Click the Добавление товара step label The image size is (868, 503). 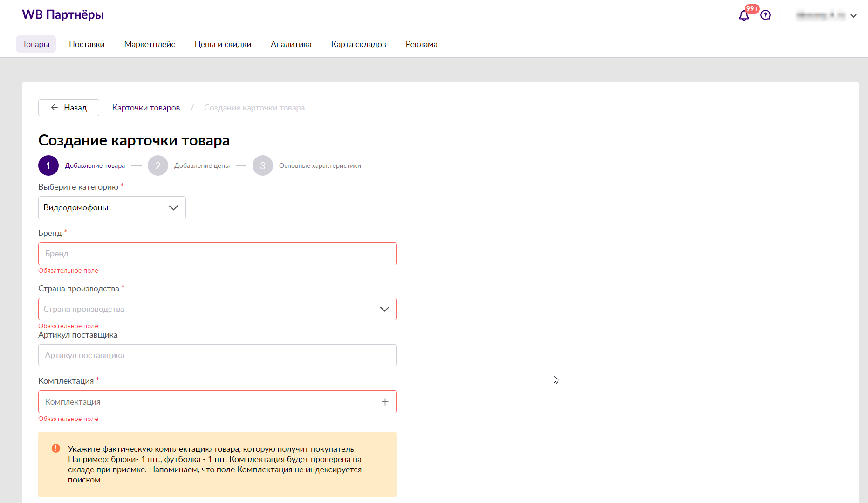(95, 165)
